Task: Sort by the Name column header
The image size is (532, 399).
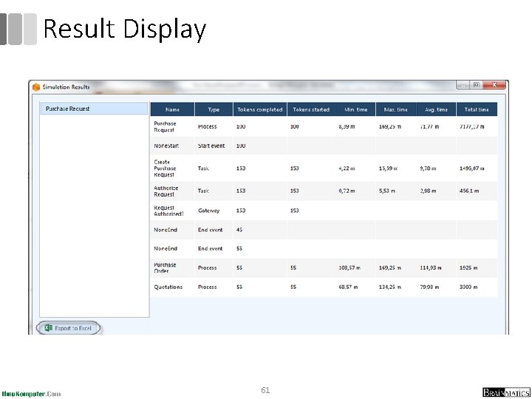Action: tap(172, 109)
